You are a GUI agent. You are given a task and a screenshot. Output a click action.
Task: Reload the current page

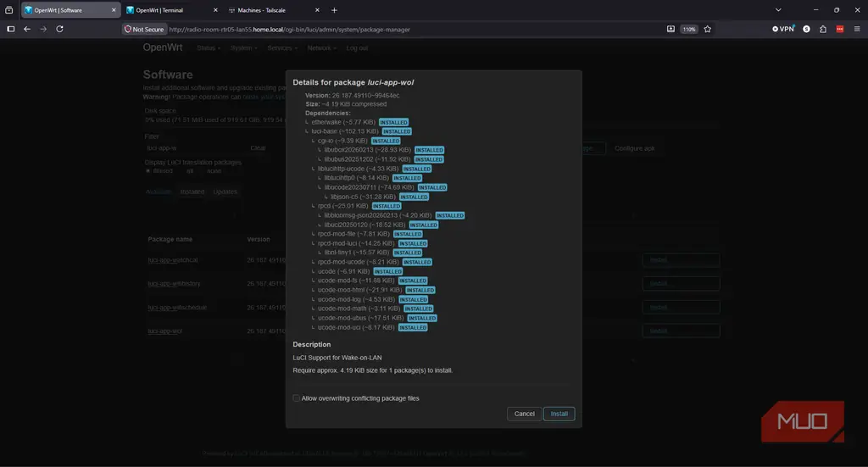coord(59,30)
